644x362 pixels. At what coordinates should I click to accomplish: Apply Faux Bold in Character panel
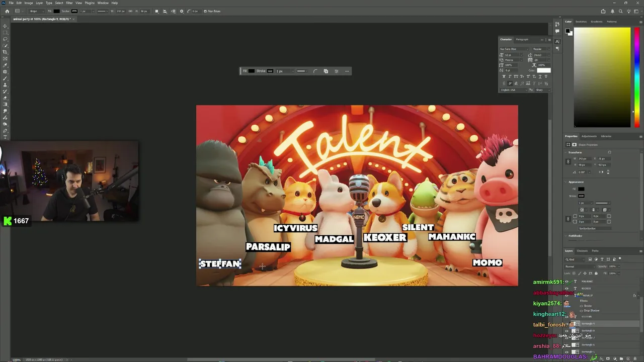click(x=504, y=76)
